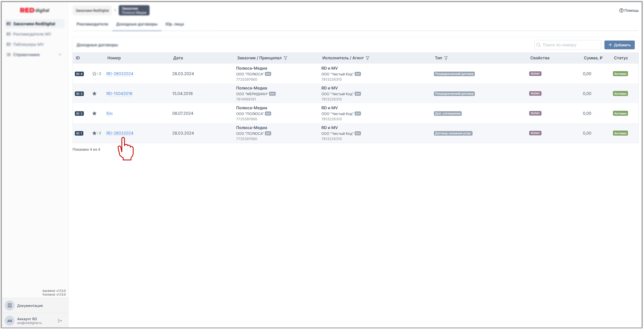Open the Заказчик / Принципал column filter

(x=285, y=58)
